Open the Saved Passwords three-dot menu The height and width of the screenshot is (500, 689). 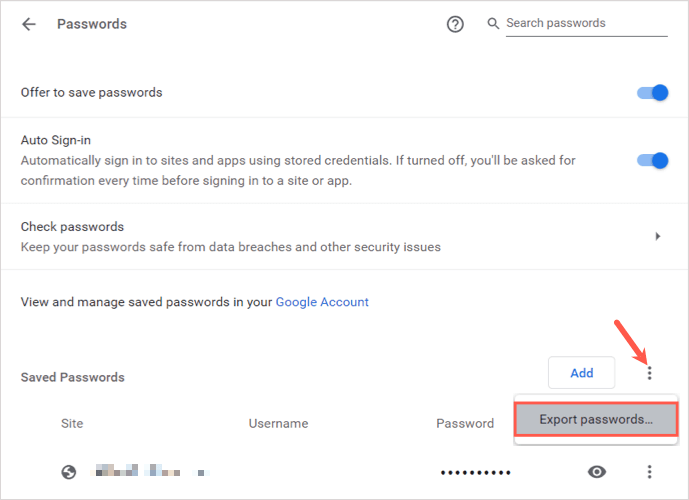(650, 373)
